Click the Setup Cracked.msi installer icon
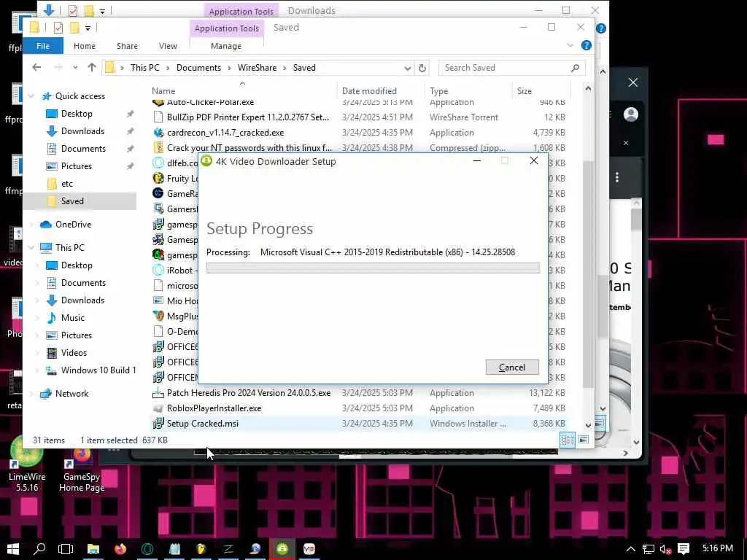This screenshot has width=747, height=560. click(x=158, y=424)
